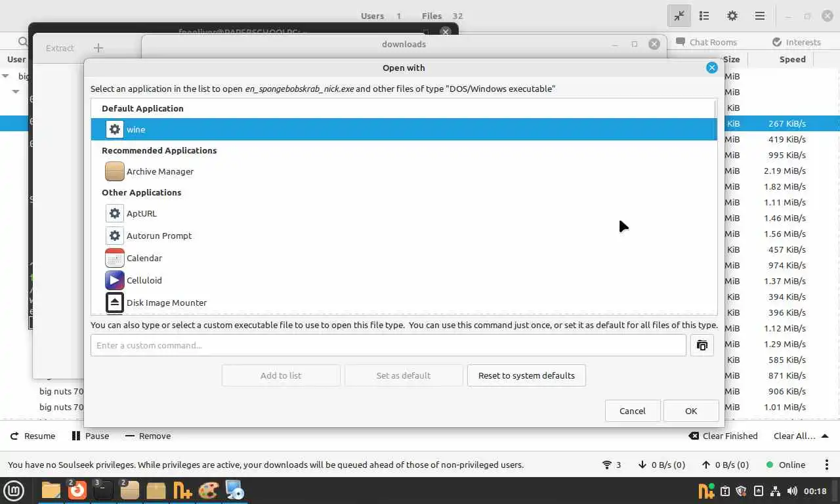The height and width of the screenshot is (504, 840).
Task: Cancel the Open with dialog
Action: [x=633, y=411]
